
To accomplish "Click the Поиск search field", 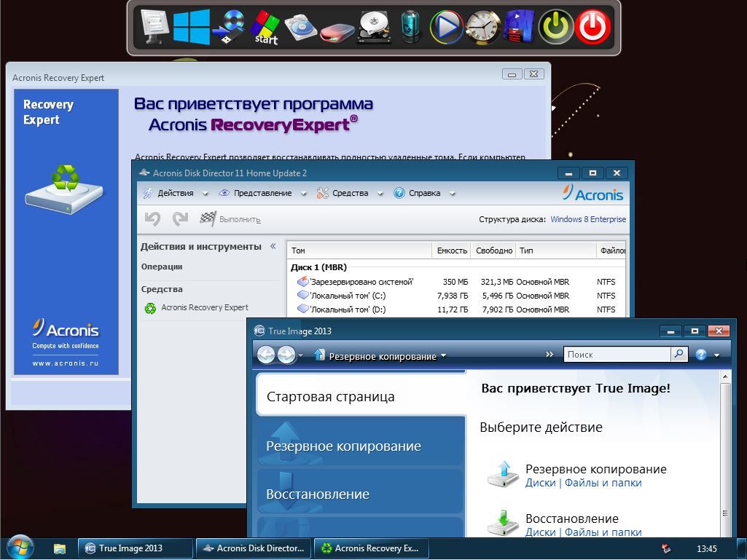I will click(x=617, y=355).
